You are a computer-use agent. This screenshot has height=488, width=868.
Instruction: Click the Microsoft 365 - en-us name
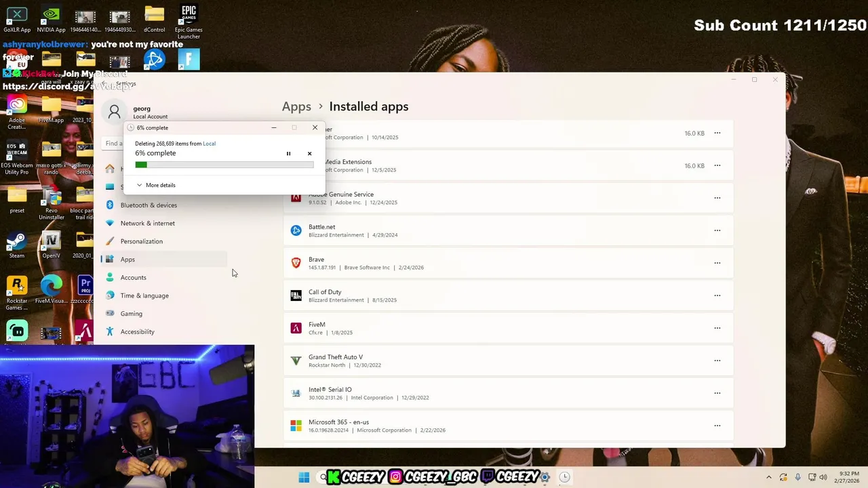pos(338,422)
